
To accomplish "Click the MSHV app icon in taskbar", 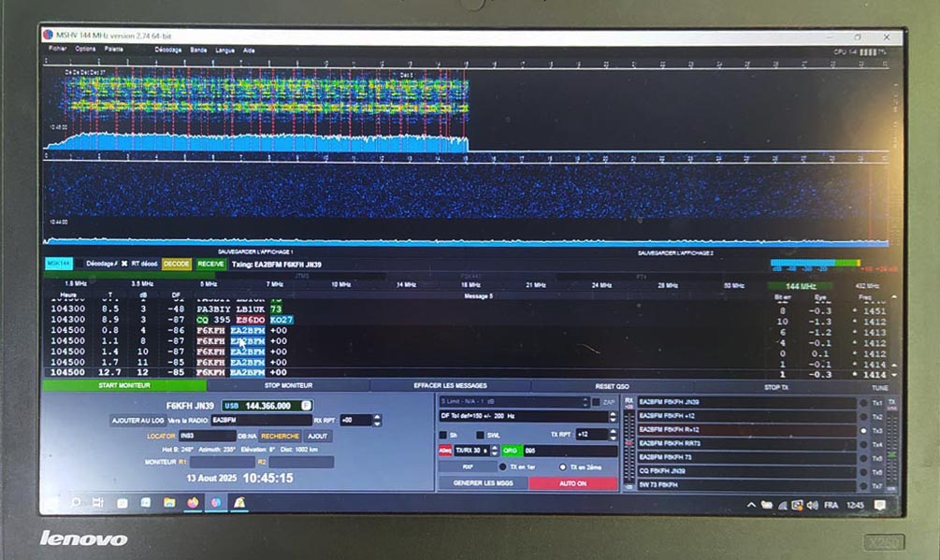I will (239, 502).
